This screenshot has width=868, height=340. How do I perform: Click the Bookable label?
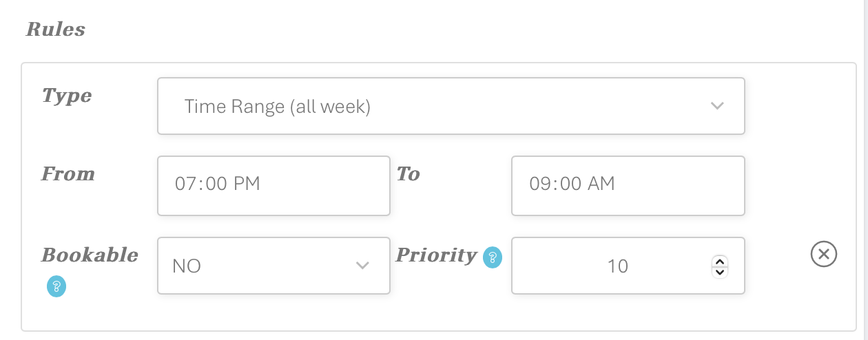click(x=90, y=255)
